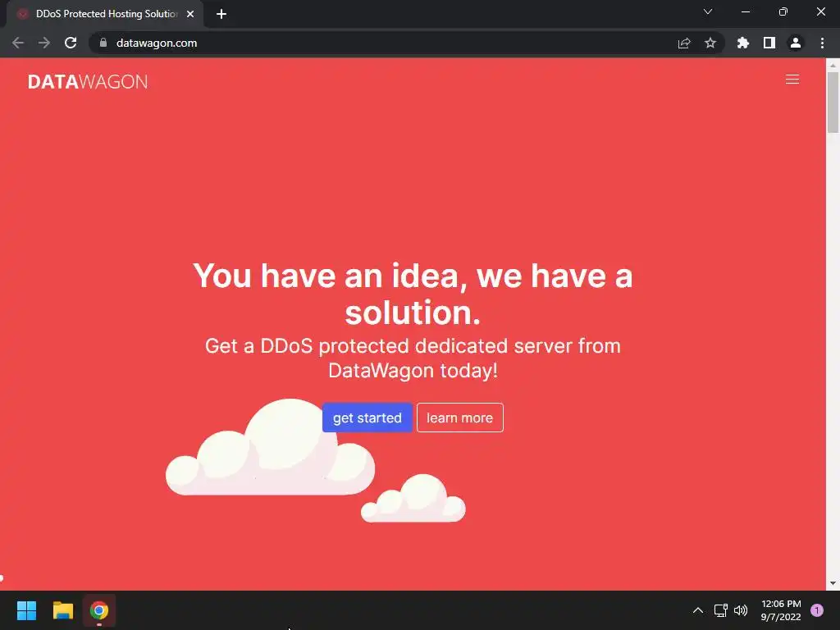Show hidden system tray icons

[x=698, y=610]
